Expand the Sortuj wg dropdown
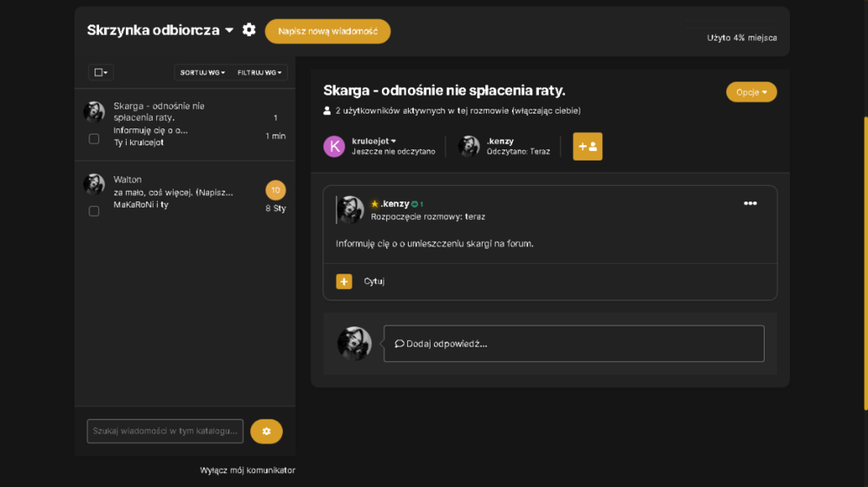 [202, 73]
